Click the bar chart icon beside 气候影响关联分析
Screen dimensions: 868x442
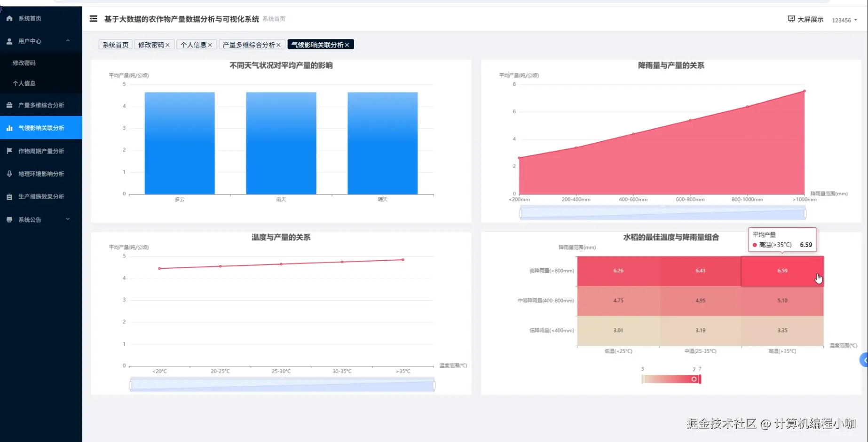[x=9, y=128]
